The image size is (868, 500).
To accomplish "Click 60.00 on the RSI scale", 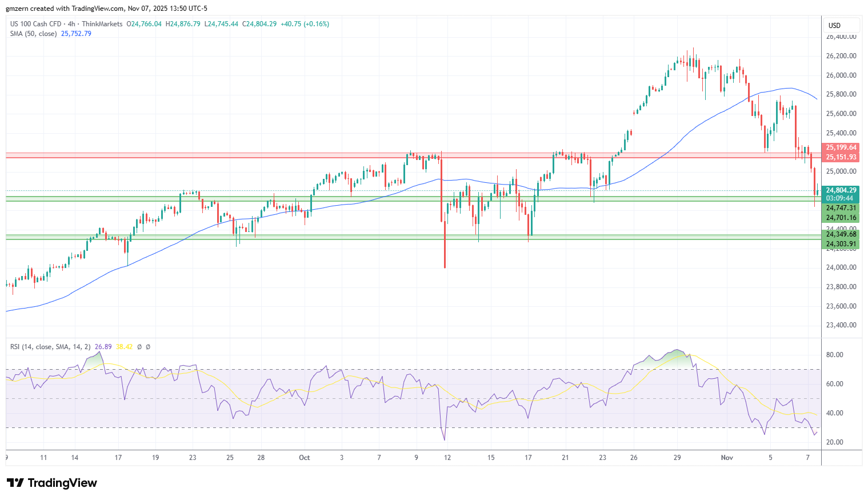I will point(835,384).
